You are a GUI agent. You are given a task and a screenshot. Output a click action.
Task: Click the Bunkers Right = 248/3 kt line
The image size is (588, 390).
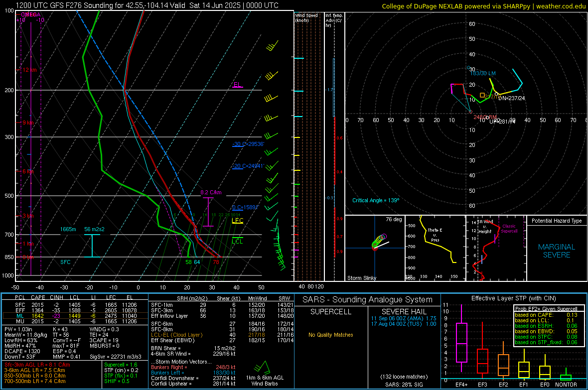click(x=193, y=367)
